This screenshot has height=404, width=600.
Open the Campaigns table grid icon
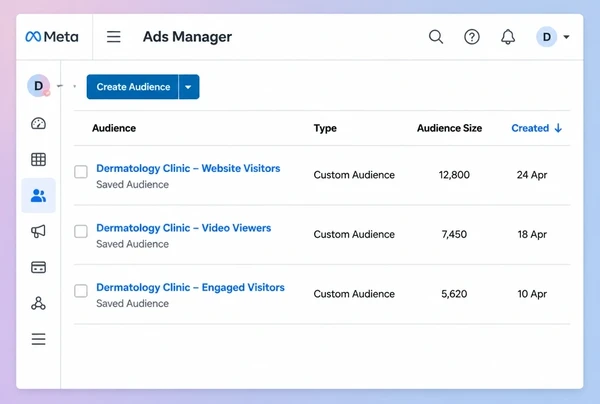click(x=38, y=159)
